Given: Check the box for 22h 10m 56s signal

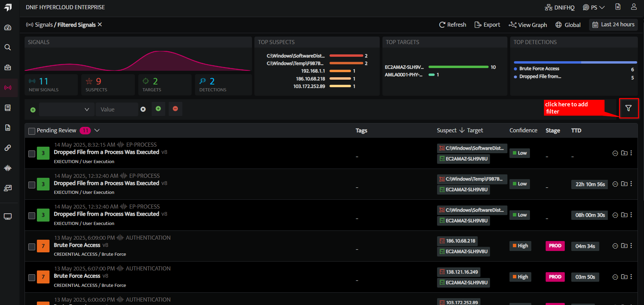Looking at the screenshot, I should (x=32, y=185).
